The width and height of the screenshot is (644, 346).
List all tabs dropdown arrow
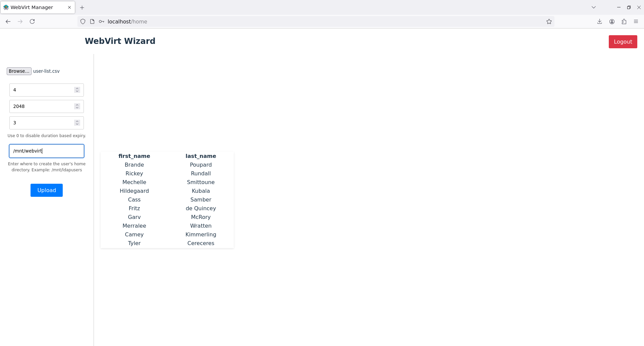point(594,7)
